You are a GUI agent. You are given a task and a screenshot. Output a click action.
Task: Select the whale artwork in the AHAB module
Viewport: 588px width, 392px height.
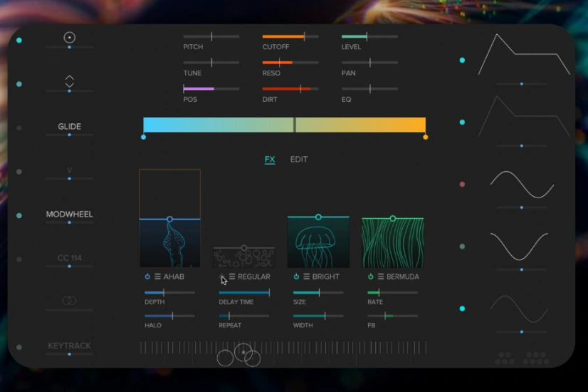pos(169,243)
